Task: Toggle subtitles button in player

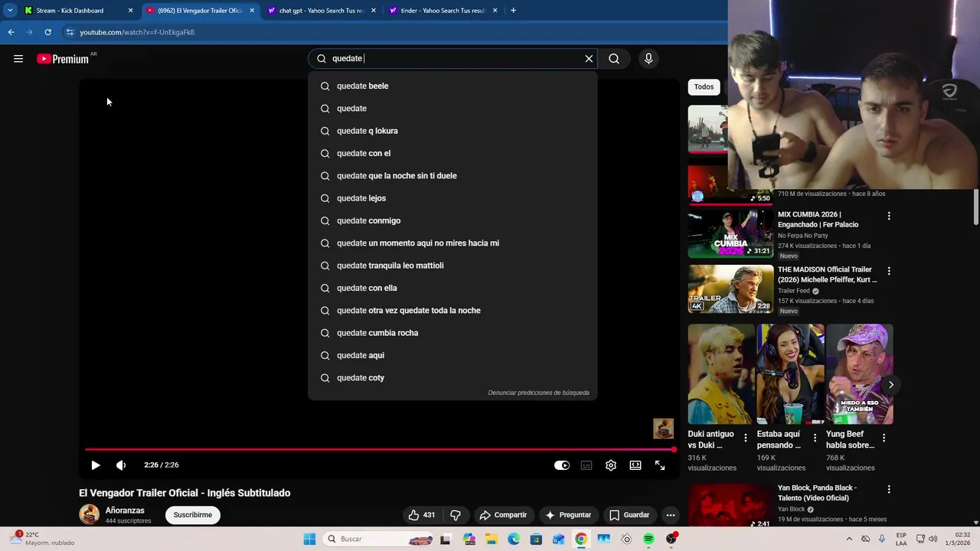Action: pyautogui.click(x=586, y=465)
